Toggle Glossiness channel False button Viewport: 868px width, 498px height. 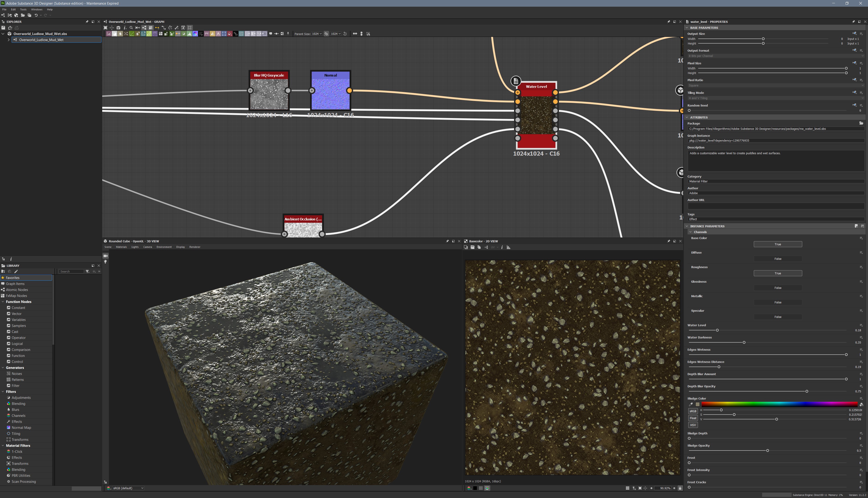pyautogui.click(x=778, y=288)
